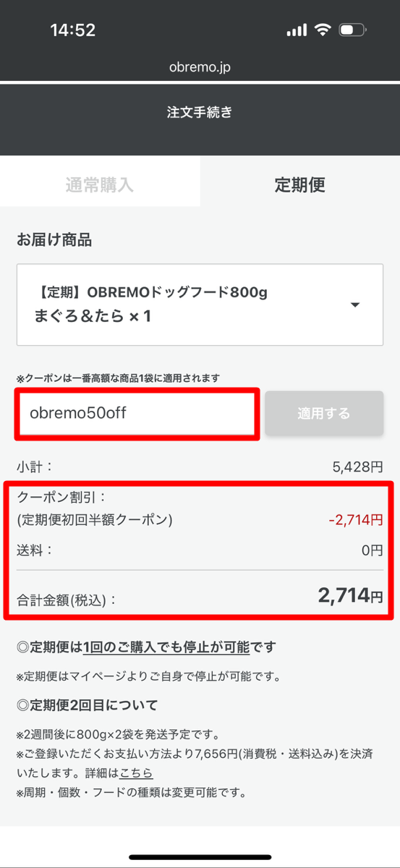Focus the obremo50off coupon code field

136,414
